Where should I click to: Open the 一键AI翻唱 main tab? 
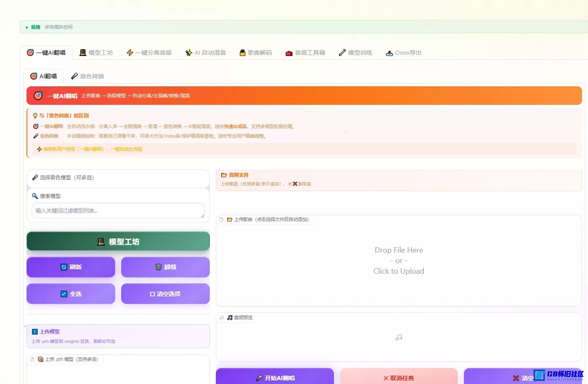(x=46, y=53)
